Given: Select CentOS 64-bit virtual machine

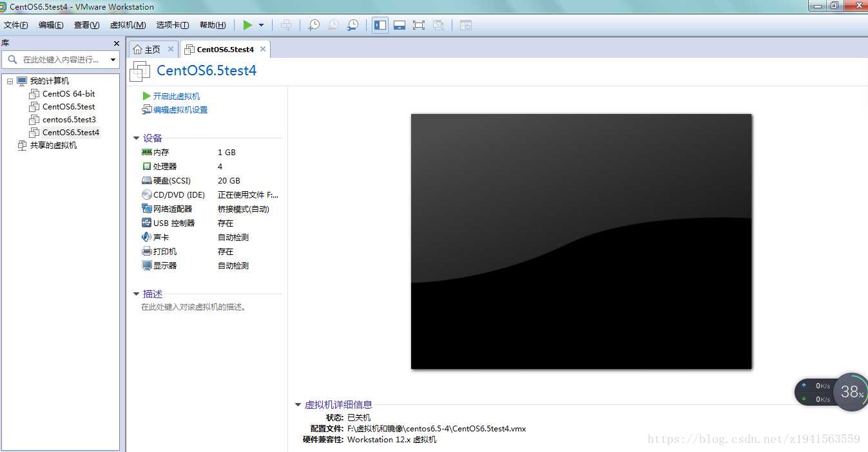Looking at the screenshot, I should coord(68,94).
